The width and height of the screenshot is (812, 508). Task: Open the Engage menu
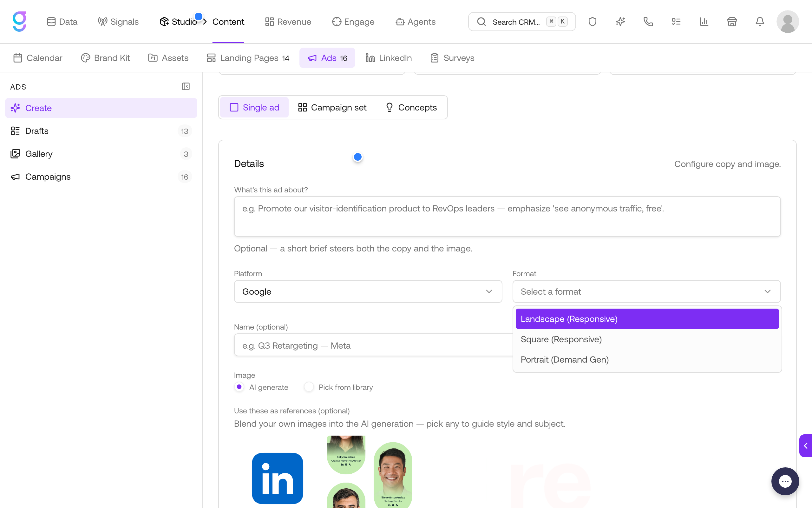(353, 22)
